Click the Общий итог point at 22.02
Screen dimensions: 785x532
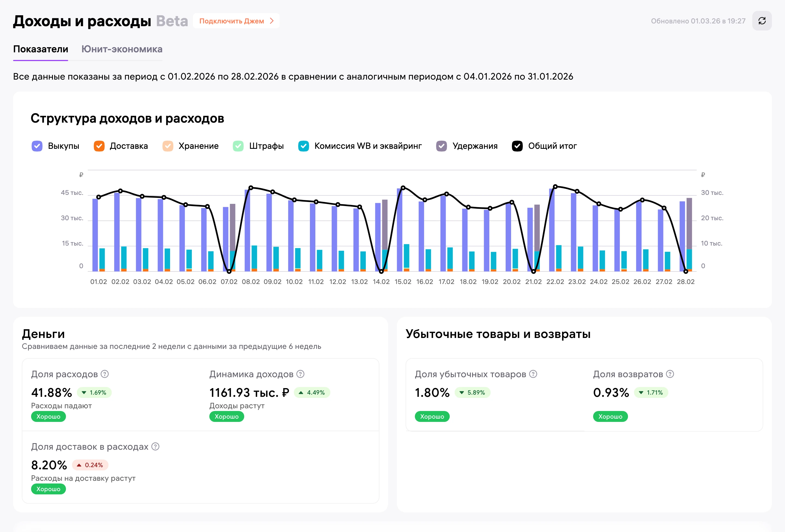coord(555,186)
